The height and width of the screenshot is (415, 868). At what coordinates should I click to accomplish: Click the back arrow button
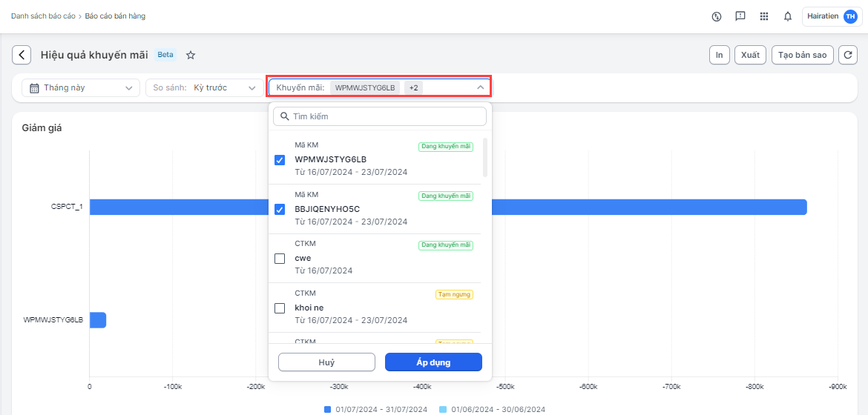click(22, 55)
